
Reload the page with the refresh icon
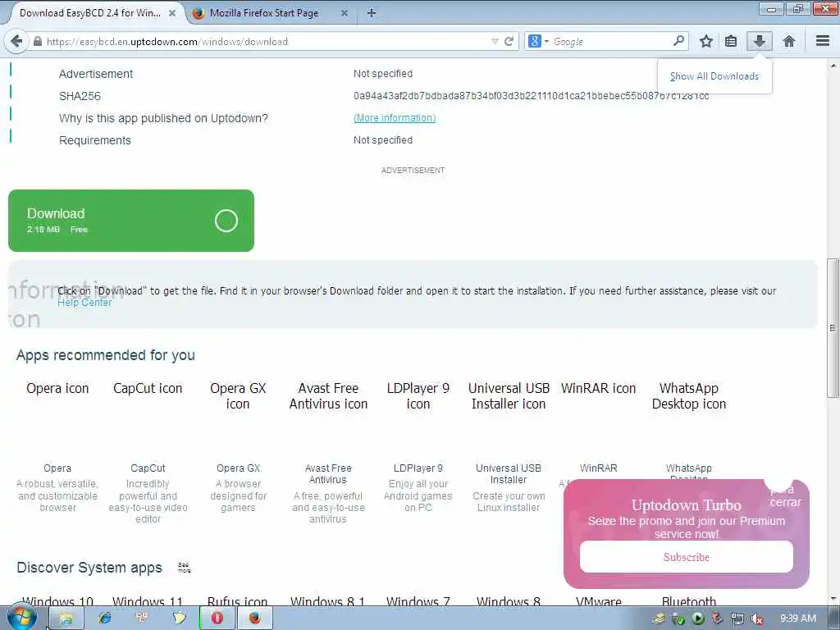(509, 41)
